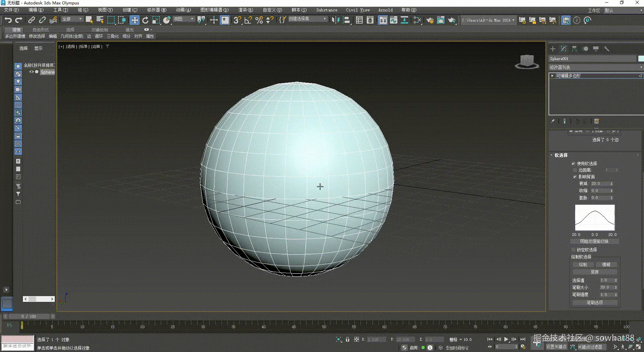Click the Sphere001 name color swatch
644x352 pixels.
coord(641,59)
